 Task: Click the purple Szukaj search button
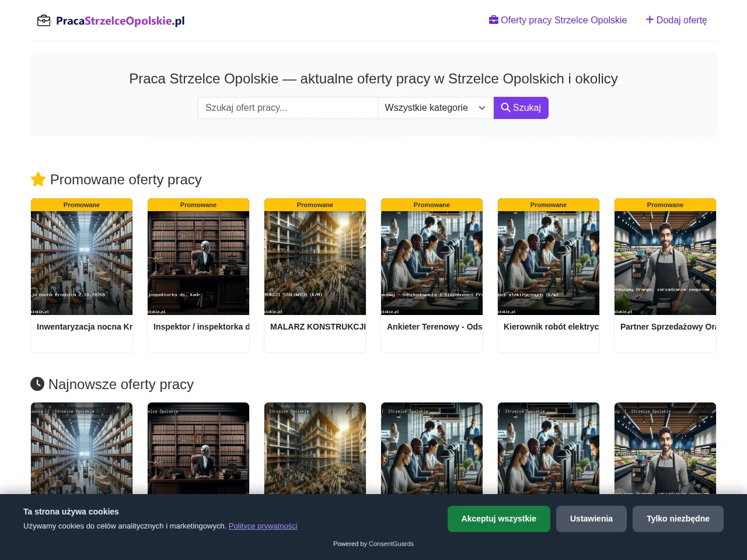[x=521, y=108]
